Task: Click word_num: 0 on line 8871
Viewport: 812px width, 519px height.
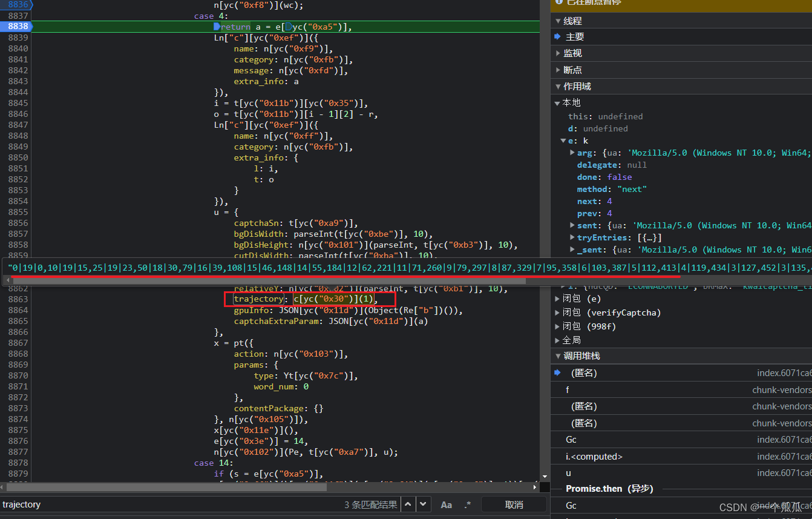Action: [281, 386]
